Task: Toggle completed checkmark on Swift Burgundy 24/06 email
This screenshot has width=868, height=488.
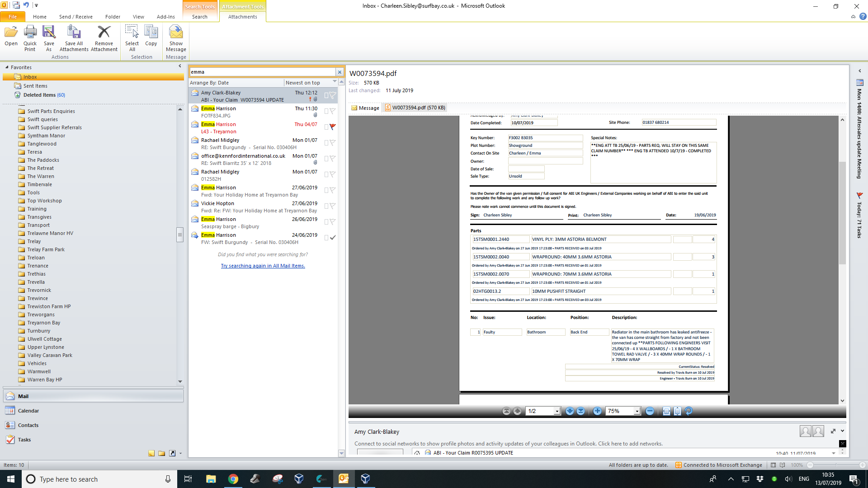Action: pos(333,238)
